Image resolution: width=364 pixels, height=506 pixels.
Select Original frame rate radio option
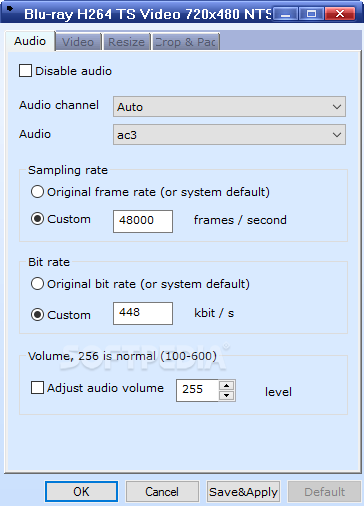point(37,192)
